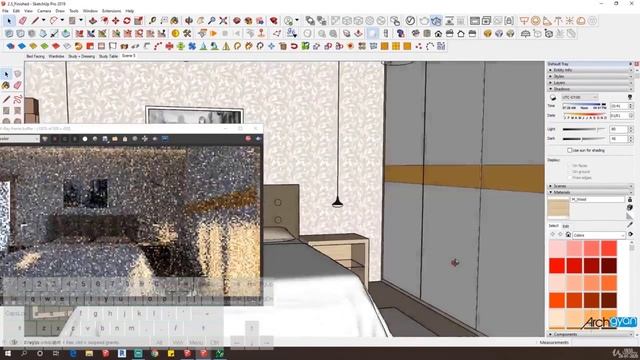Click the Zoom Extents tool
640x360 pixels.
[x=223, y=21]
